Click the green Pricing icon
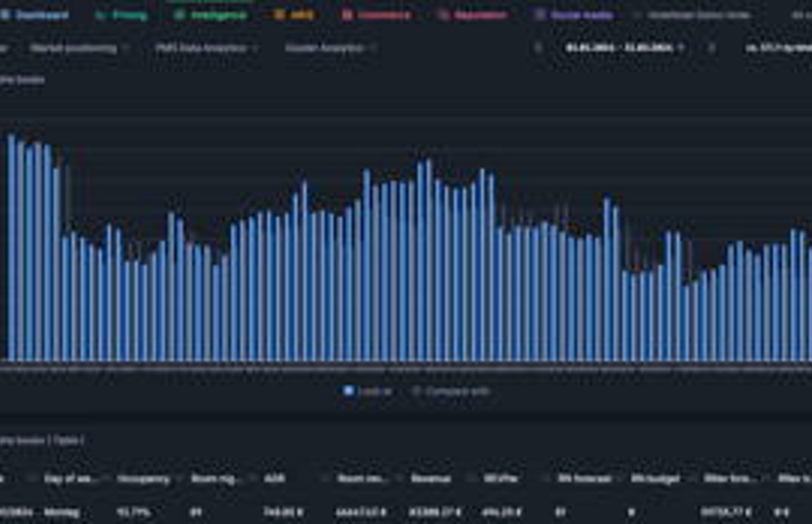This screenshot has height=524, width=812. point(100,15)
